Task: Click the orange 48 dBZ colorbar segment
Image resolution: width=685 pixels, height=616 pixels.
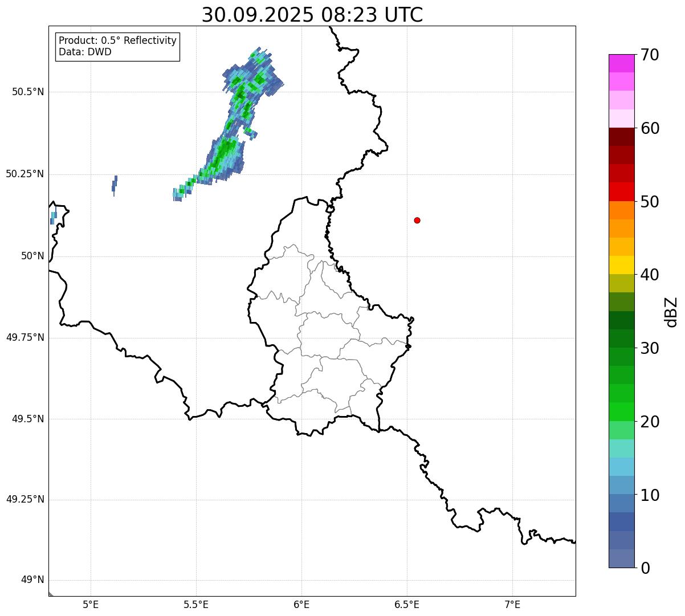Action: point(623,210)
